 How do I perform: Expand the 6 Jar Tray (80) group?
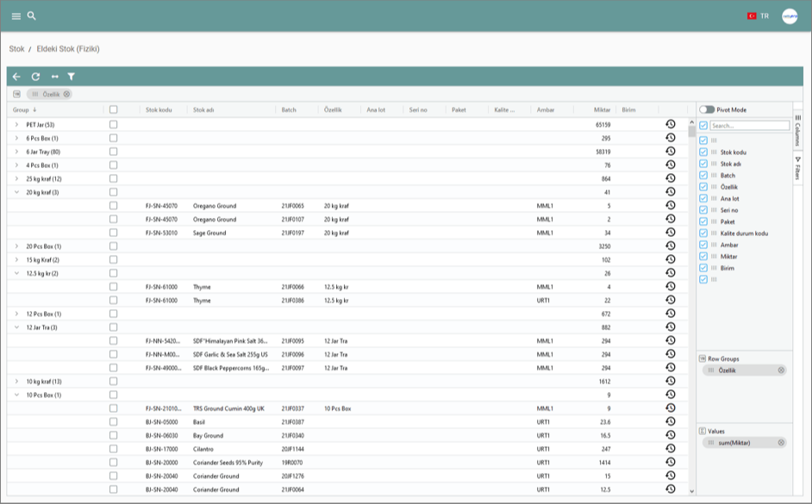tap(16, 152)
